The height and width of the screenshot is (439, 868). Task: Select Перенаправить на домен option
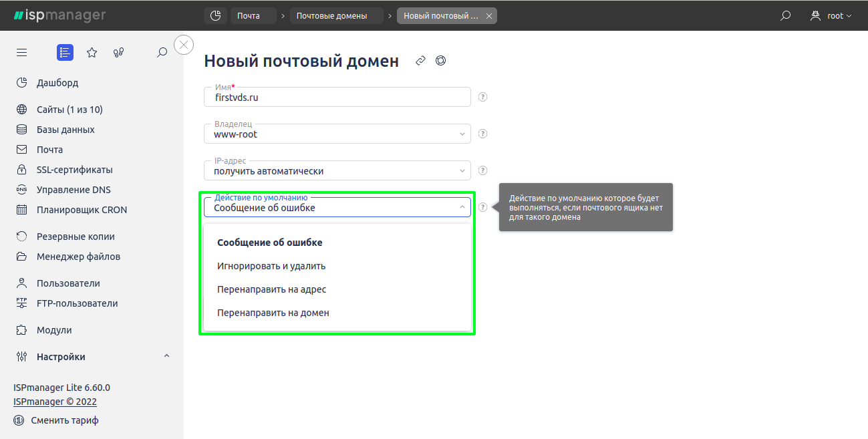coord(337,313)
